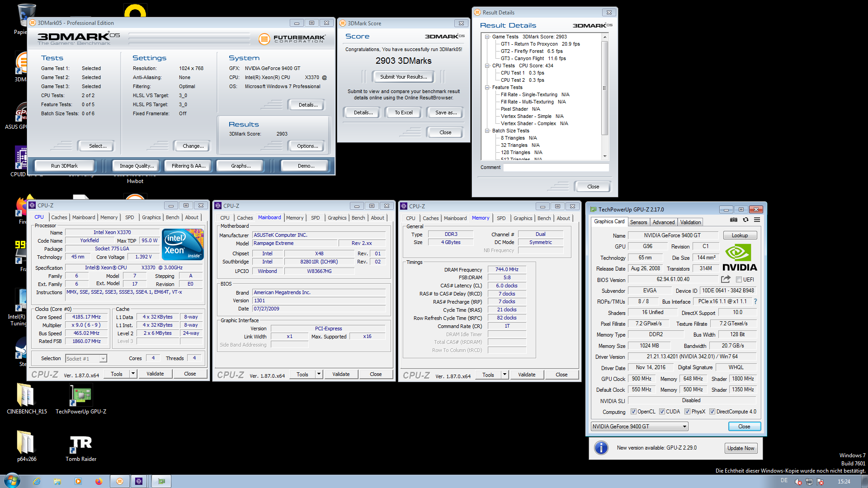The image size is (868, 488).
Task: Launch Internet Explorer from taskbar
Action: [37, 481]
